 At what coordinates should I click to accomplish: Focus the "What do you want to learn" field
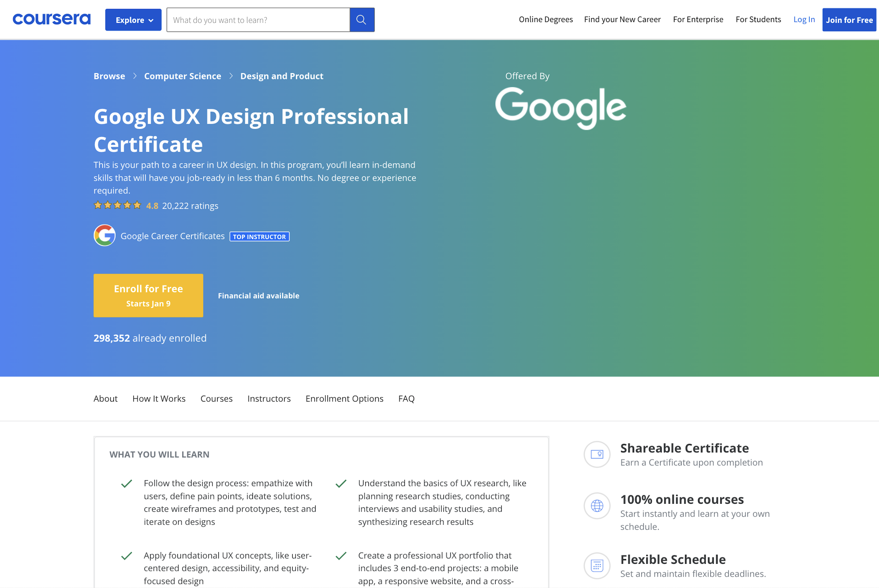258,20
